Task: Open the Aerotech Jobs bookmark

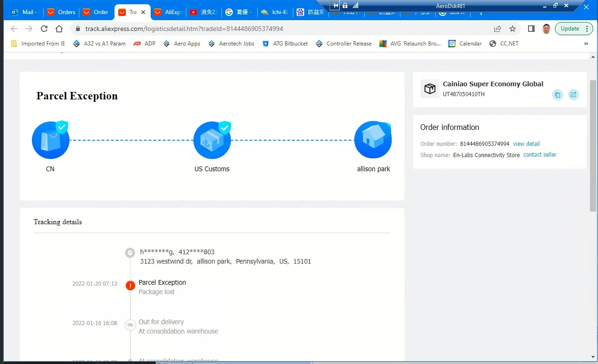Action: point(231,44)
